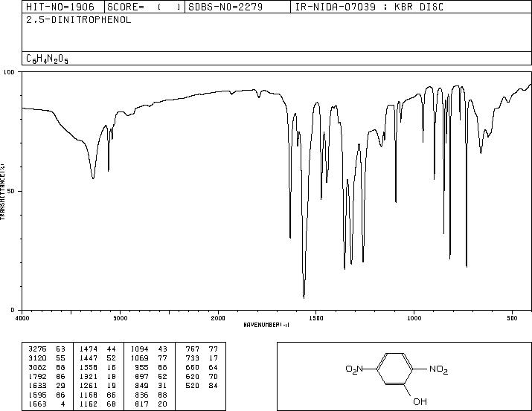Select the IR-NIDA-07039 : KBR DISC label

(369, 7)
